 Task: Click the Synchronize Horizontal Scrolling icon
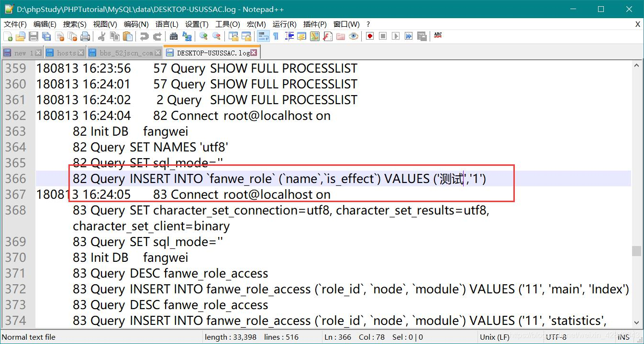tap(246, 36)
